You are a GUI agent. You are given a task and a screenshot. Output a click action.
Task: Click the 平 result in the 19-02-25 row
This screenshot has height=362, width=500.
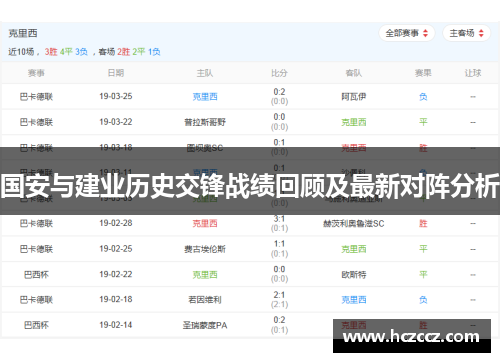click(423, 249)
